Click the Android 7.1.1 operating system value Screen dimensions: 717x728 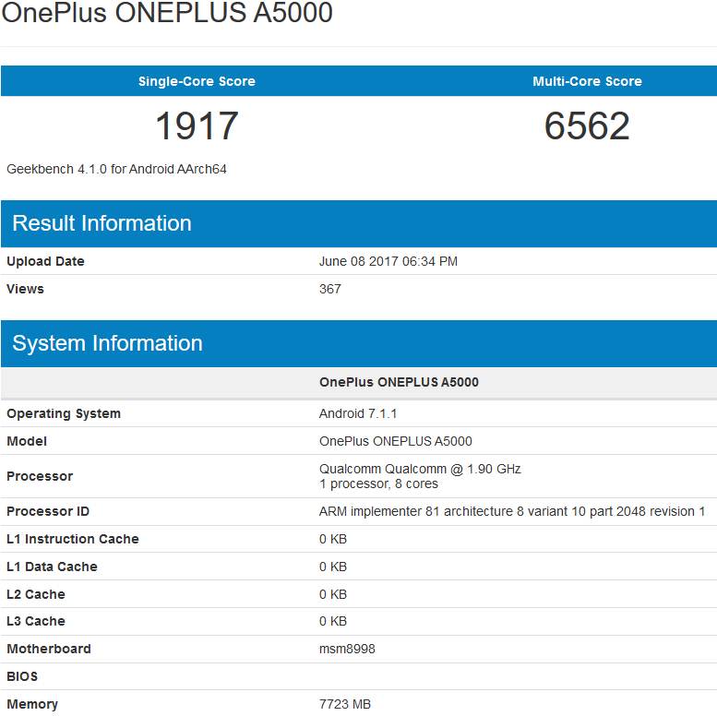point(358,413)
